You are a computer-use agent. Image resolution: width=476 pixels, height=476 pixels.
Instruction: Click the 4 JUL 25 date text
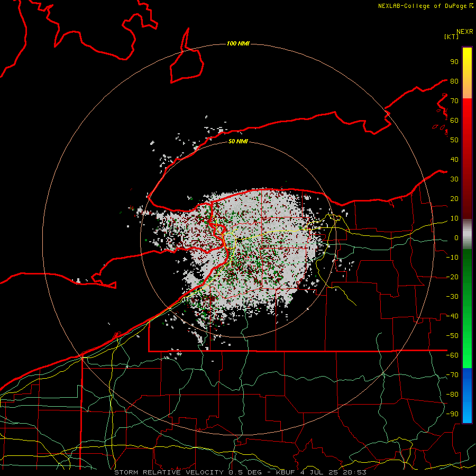pos(318,472)
